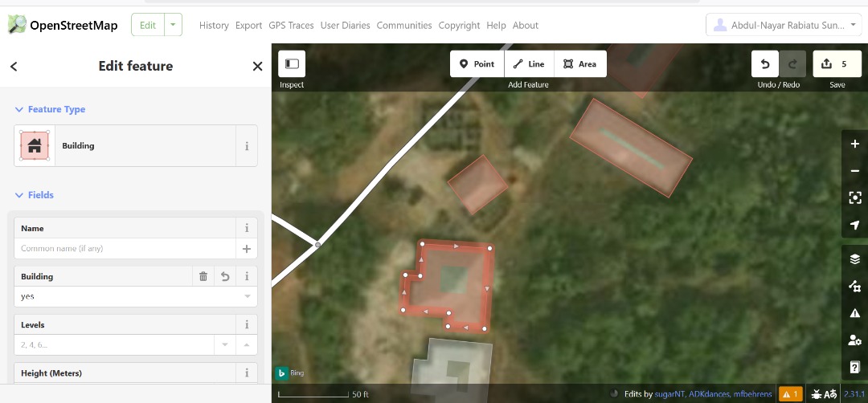Click the ADKdances contributor link
The width and height of the screenshot is (868, 403).
click(x=710, y=394)
